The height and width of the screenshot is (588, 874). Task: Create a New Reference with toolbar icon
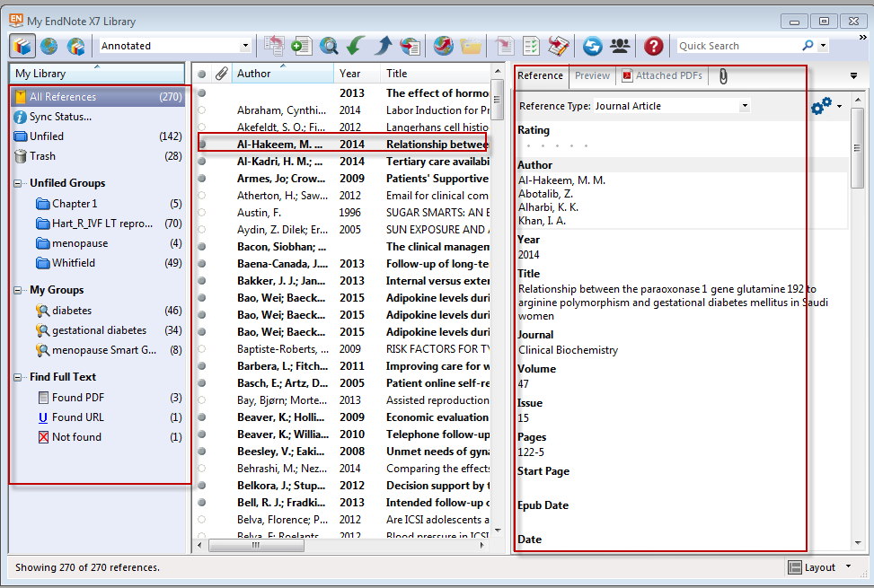[x=302, y=46]
